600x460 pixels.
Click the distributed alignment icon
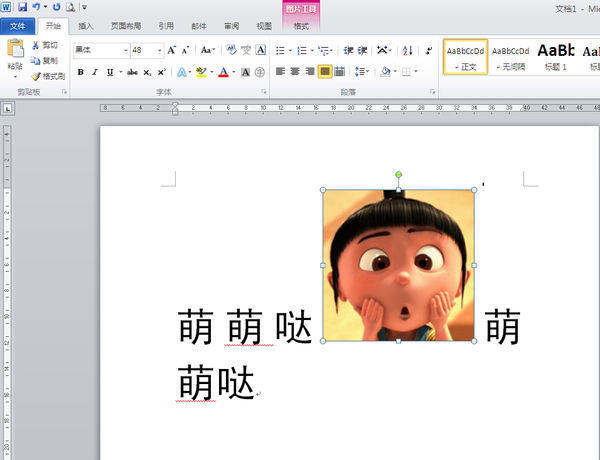click(x=339, y=72)
